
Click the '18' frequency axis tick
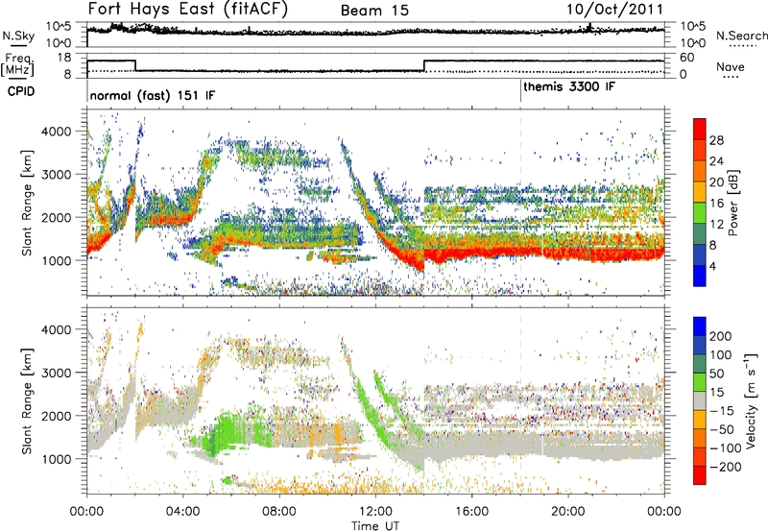[63, 58]
